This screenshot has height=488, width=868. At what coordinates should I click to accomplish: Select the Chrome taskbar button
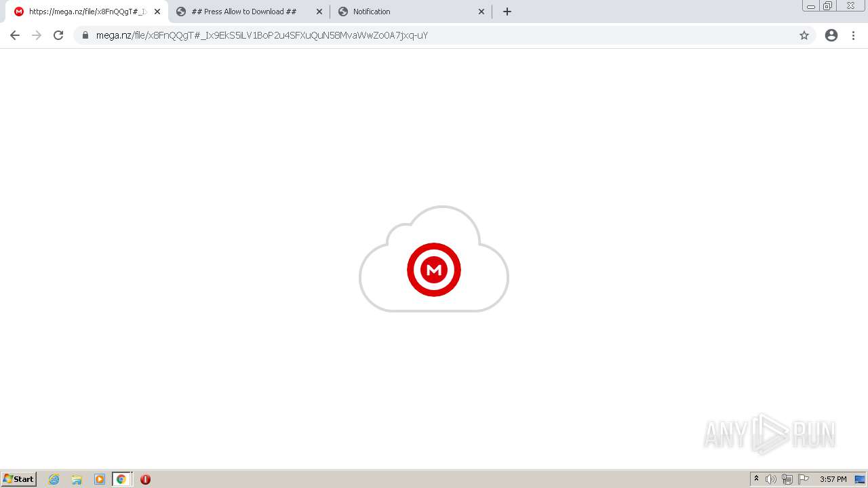(x=121, y=479)
